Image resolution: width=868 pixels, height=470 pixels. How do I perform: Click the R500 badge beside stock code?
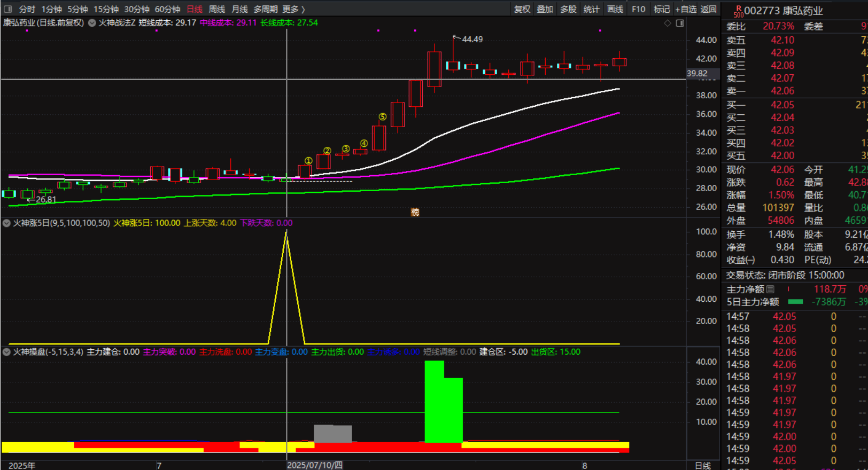point(738,12)
